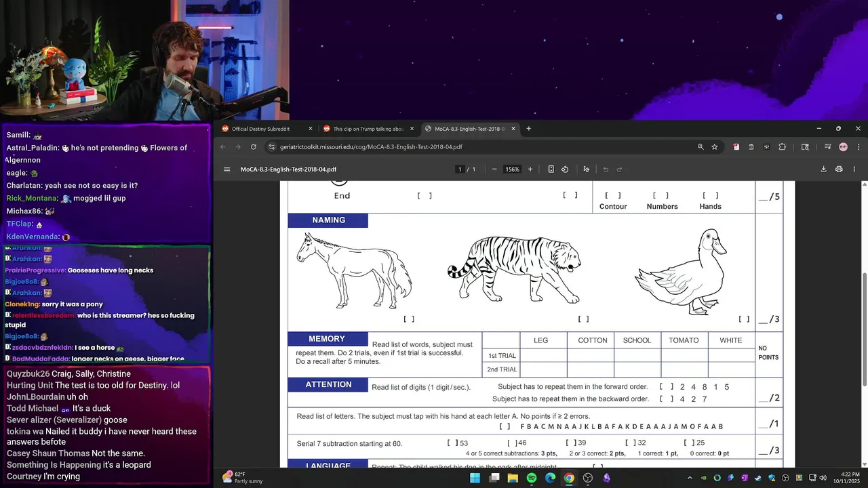868x488 pixels.
Task: Check the horse naming bracket
Action: pyautogui.click(x=409, y=319)
